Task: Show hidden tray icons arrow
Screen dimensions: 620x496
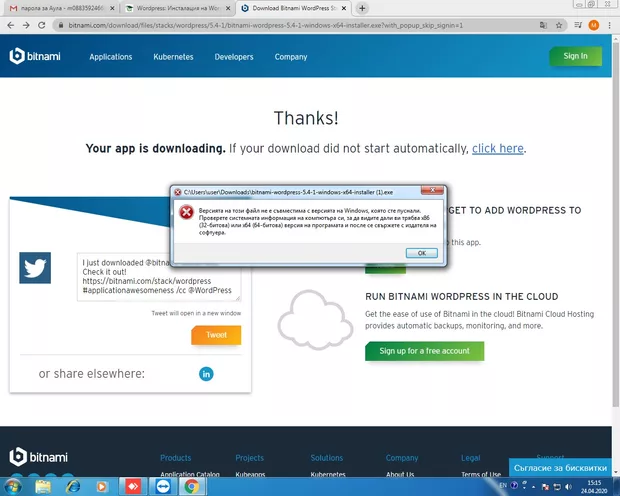Action: [533, 487]
